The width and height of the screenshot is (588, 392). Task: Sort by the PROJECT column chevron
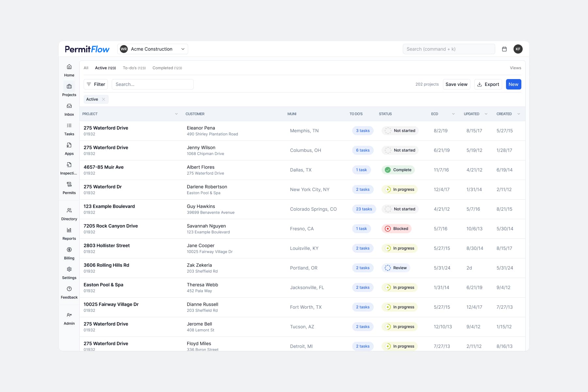176,114
